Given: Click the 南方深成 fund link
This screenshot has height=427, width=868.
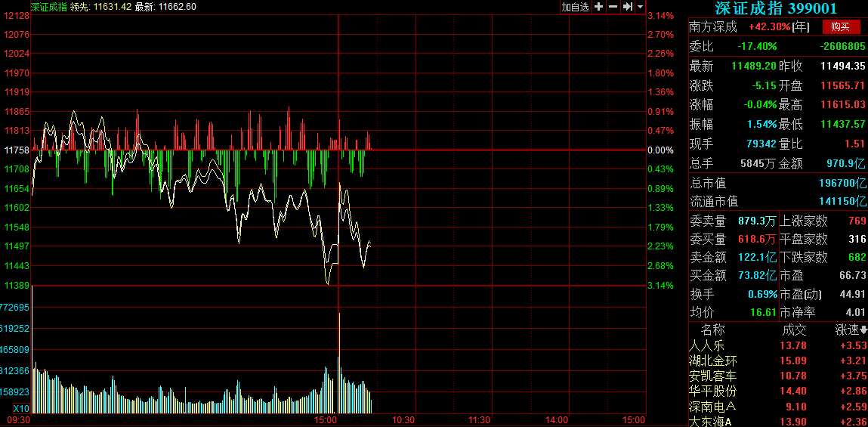Looking at the screenshot, I should click(712, 26).
